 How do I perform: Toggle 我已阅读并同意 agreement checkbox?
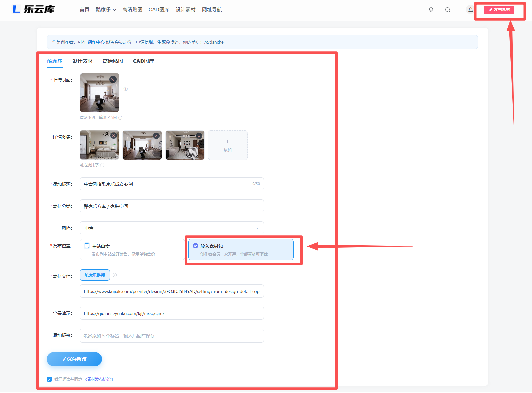click(x=49, y=379)
